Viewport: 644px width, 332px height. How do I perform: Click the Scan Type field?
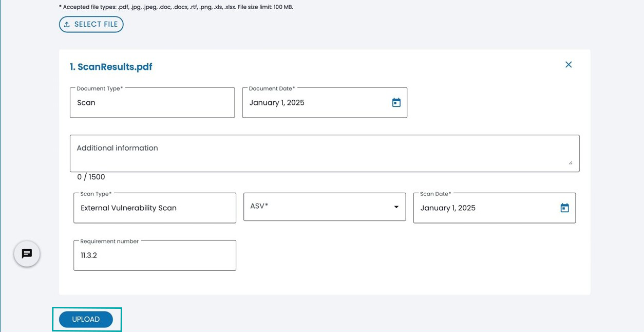tap(155, 208)
